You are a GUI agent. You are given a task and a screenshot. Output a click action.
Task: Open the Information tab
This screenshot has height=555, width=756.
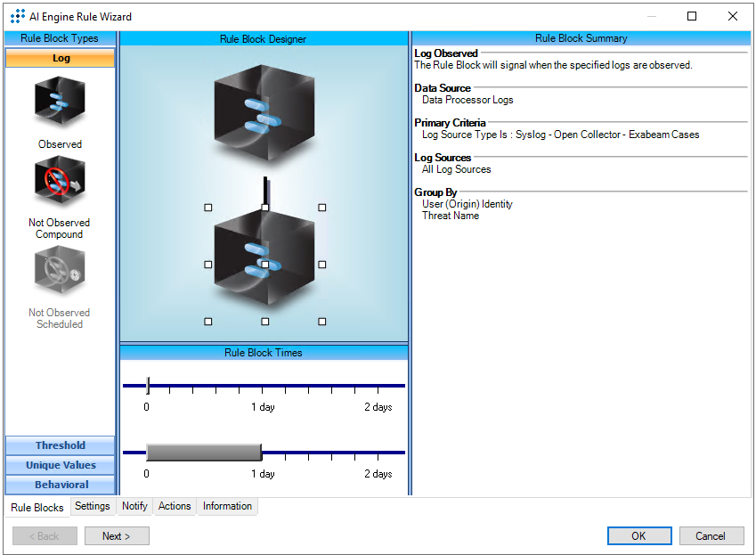[227, 506]
